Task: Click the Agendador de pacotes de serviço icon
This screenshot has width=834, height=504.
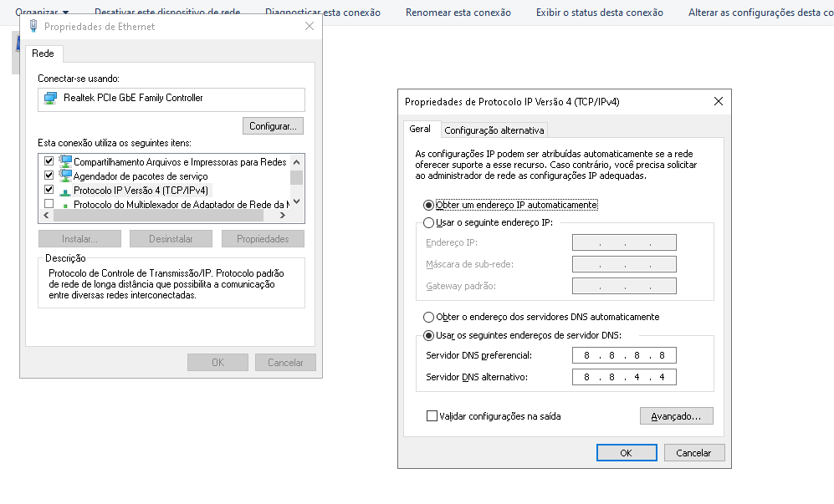Action: coord(65,176)
